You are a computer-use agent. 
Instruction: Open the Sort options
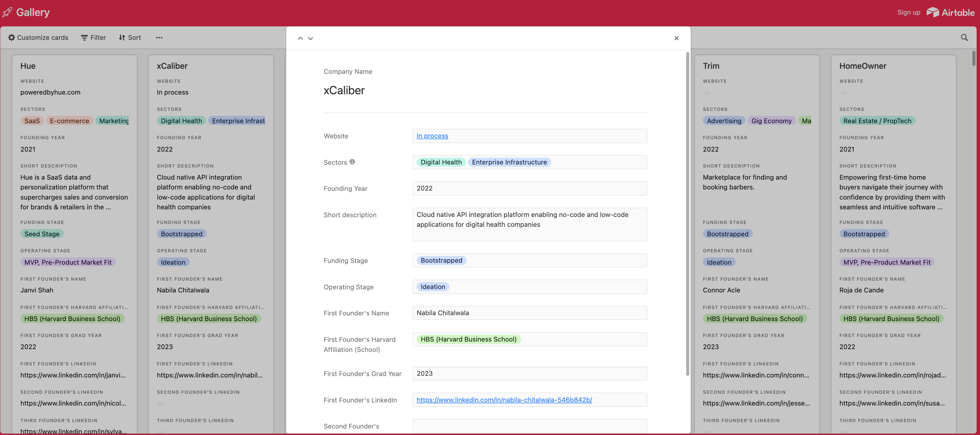[130, 38]
